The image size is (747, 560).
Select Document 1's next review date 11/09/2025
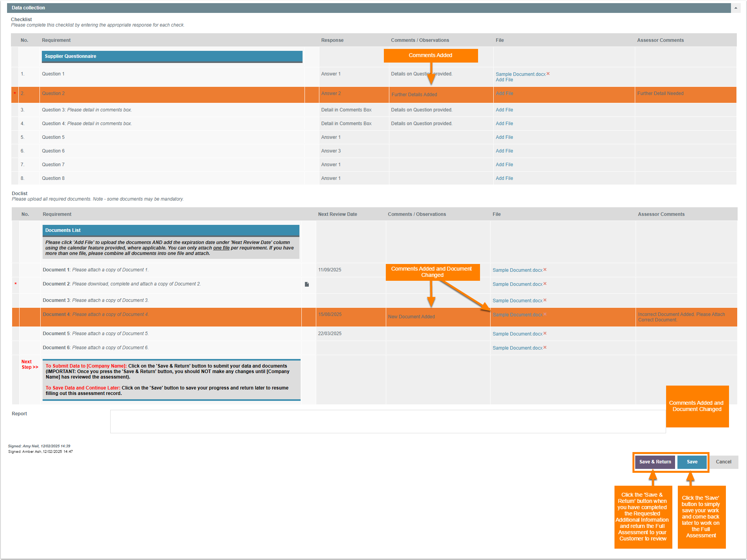(x=330, y=270)
